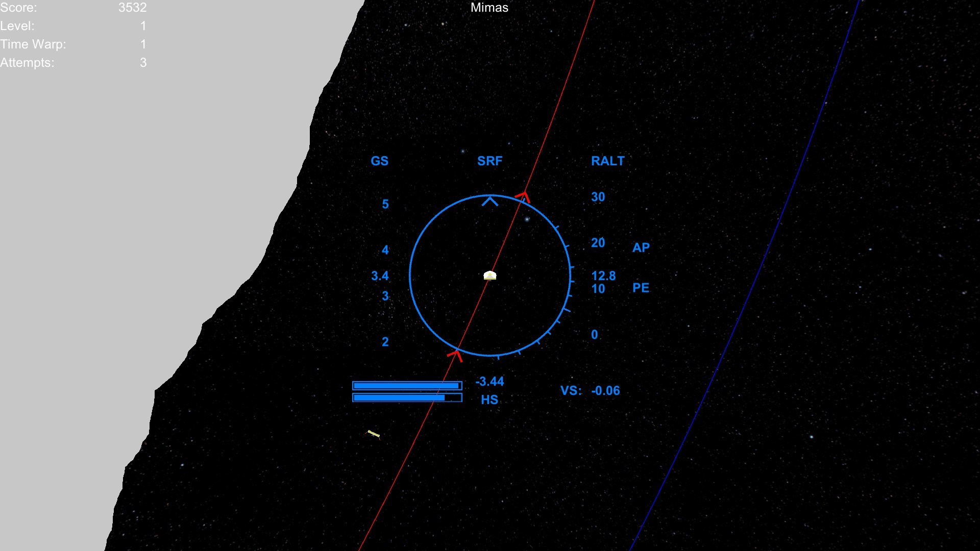Viewport: 980px width, 551px height.
Task: Click the SRF reference frame label
Action: click(x=489, y=161)
